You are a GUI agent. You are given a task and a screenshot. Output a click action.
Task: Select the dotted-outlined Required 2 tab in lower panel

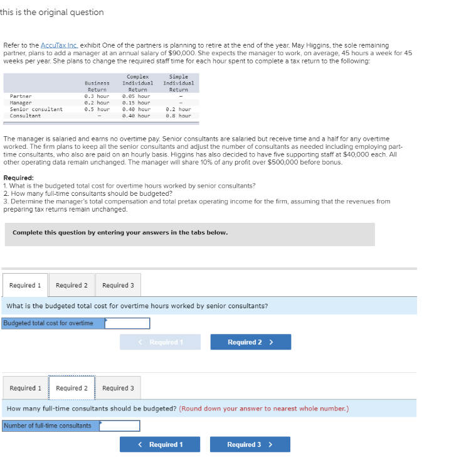point(71,388)
